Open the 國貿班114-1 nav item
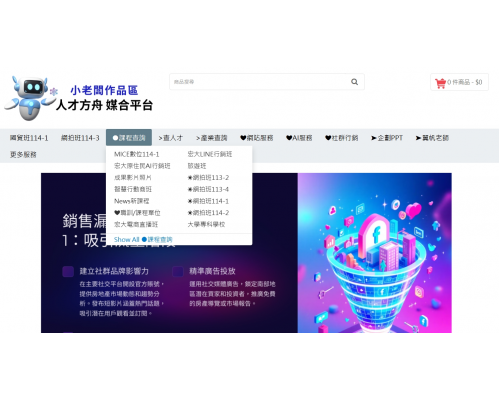The height and width of the screenshot is (400, 500). tap(29, 138)
